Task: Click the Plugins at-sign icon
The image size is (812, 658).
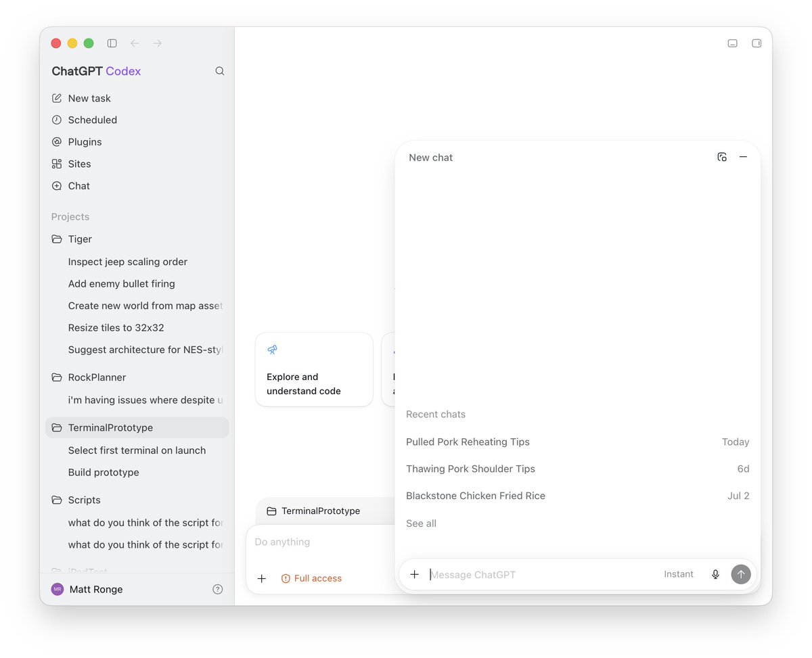Action: (57, 142)
